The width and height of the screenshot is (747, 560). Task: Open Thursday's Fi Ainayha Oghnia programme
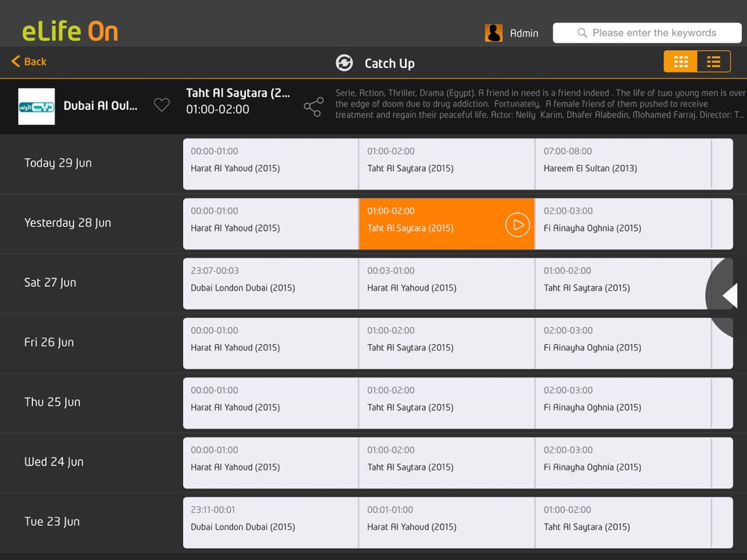(623, 403)
